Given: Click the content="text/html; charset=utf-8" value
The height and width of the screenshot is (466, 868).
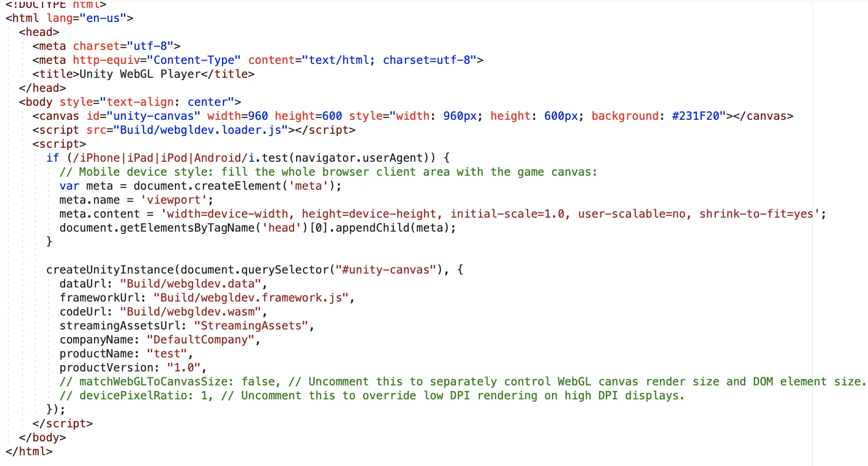Looking at the screenshot, I should tap(362, 60).
